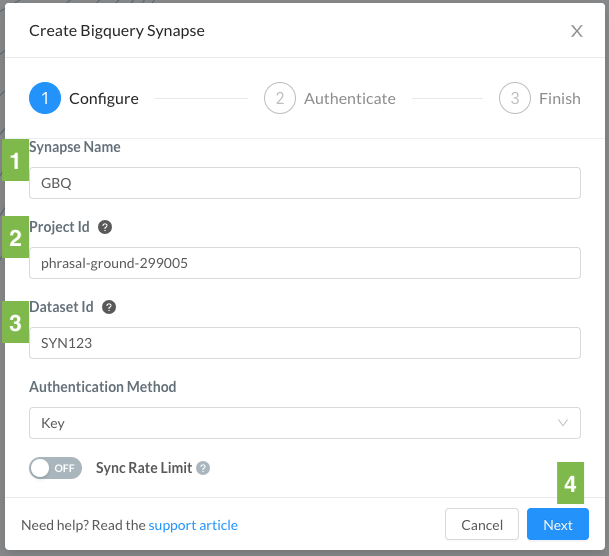
Task: Click the Configure step label
Action: [104, 99]
